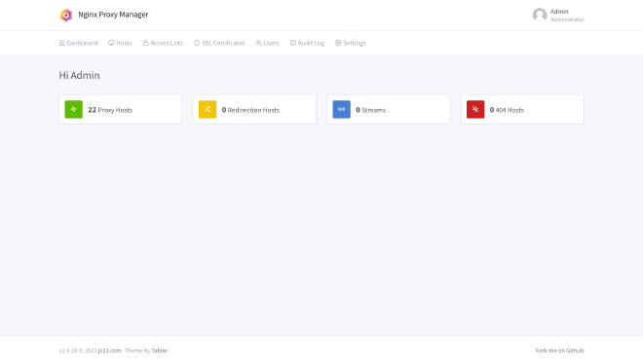The image size is (643, 364).
Task: Click the Audit Log book icon
Action: click(293, 43)
